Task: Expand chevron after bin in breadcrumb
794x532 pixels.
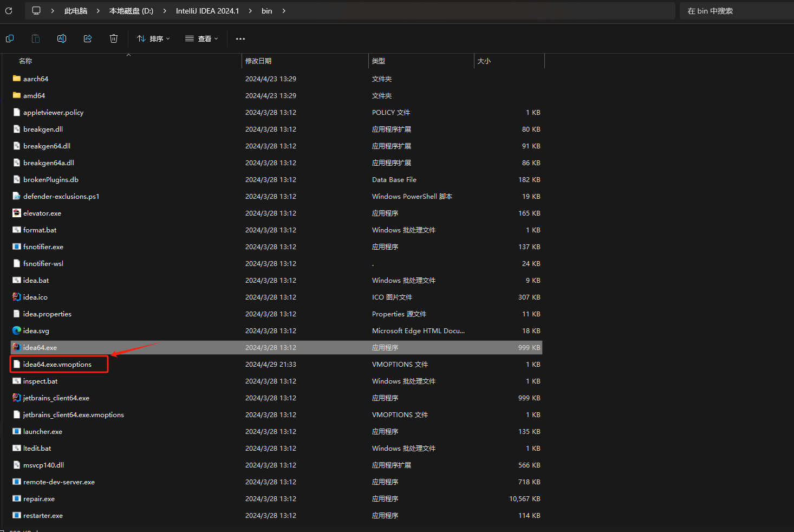Action: pos(284,11)
